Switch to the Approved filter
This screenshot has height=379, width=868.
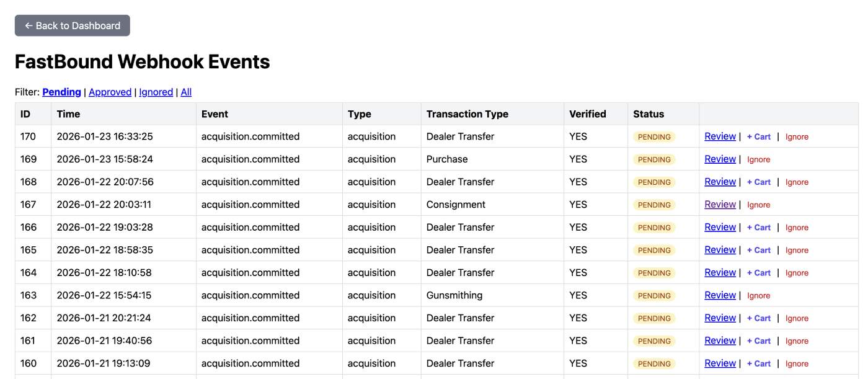coord(110,92)
